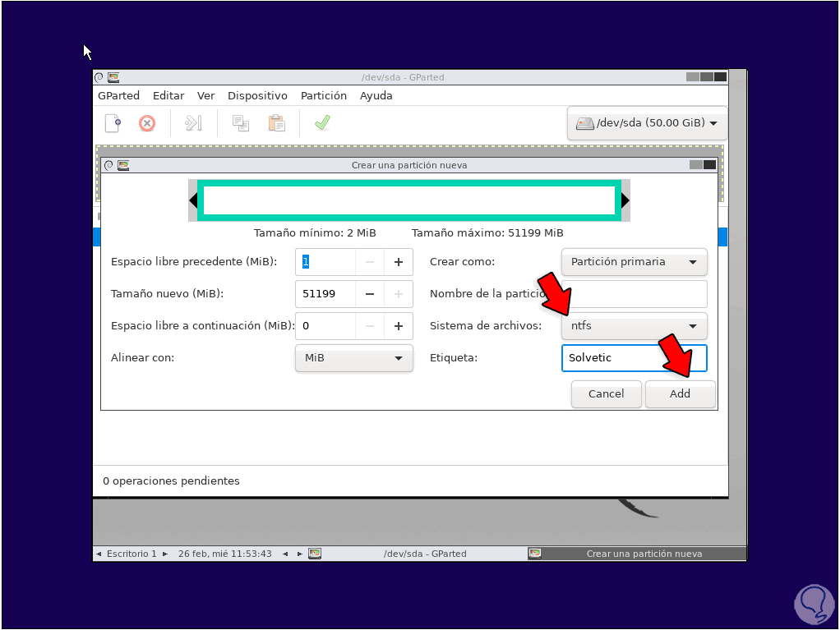Click the Resize/Move toolbar icon
Viewport: 840px width, 630px height.
pos(193,123)
